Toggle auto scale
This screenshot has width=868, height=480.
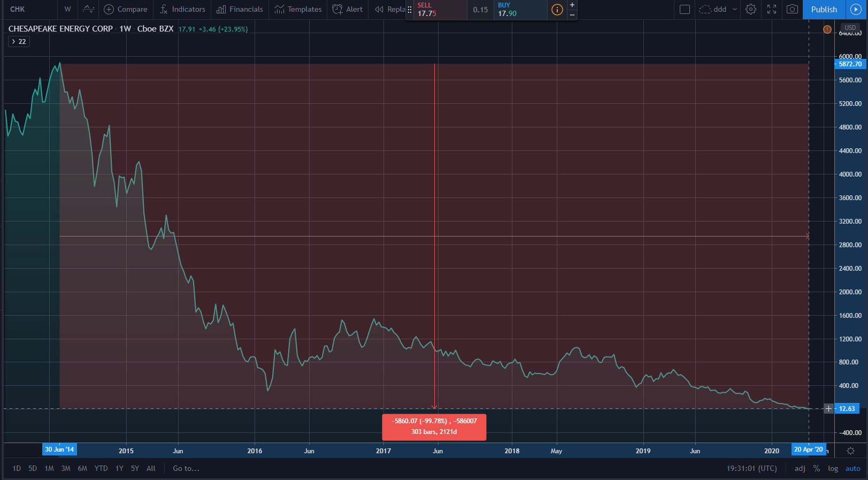click(x=852, y=468)
